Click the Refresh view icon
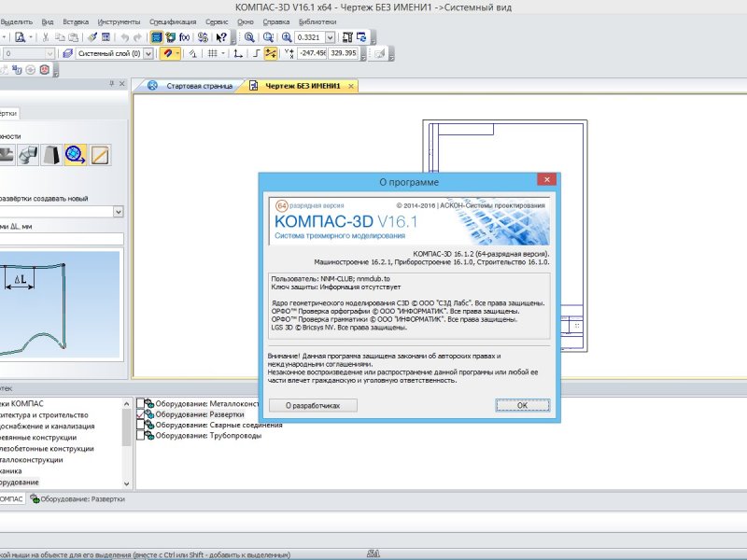Image resolution: width=747 pixels, height=560 pixels. point(361,37)
